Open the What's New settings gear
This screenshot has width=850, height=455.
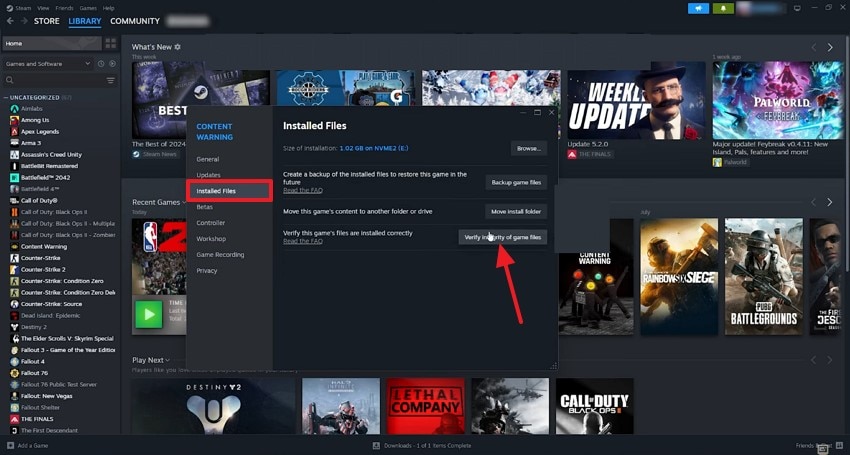(x=177, y=47)
